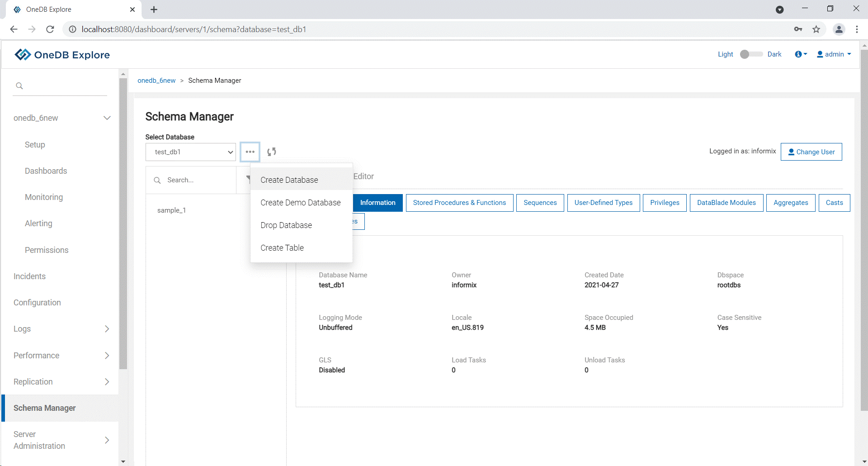Follow the onedb_6new breadcrumb link
Image resolution: width=868 pixels, height=466 pixels.
(156, 81)
